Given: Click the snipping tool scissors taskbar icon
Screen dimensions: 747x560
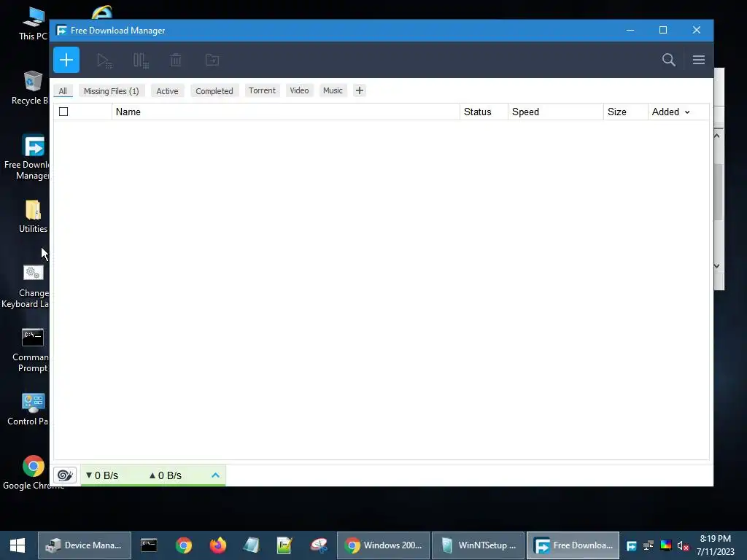Looking at the screenshot, I should (x=319, y=545).
